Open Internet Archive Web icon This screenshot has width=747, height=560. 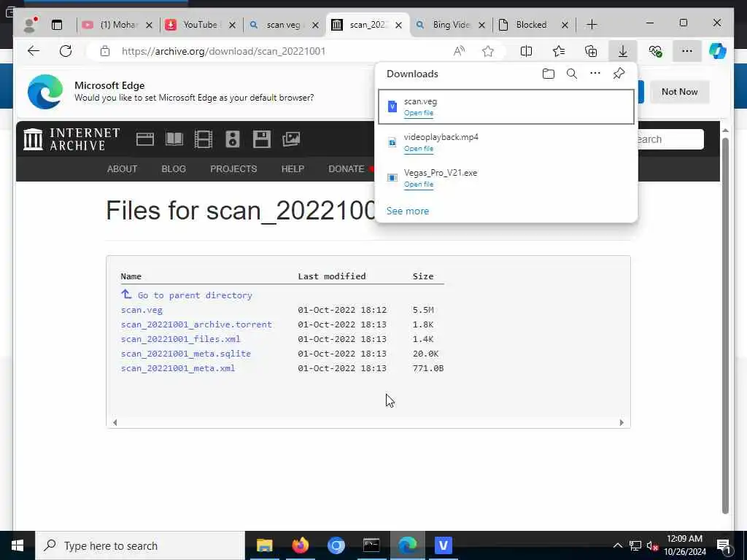pyautogui.click(x=145, y=139)
